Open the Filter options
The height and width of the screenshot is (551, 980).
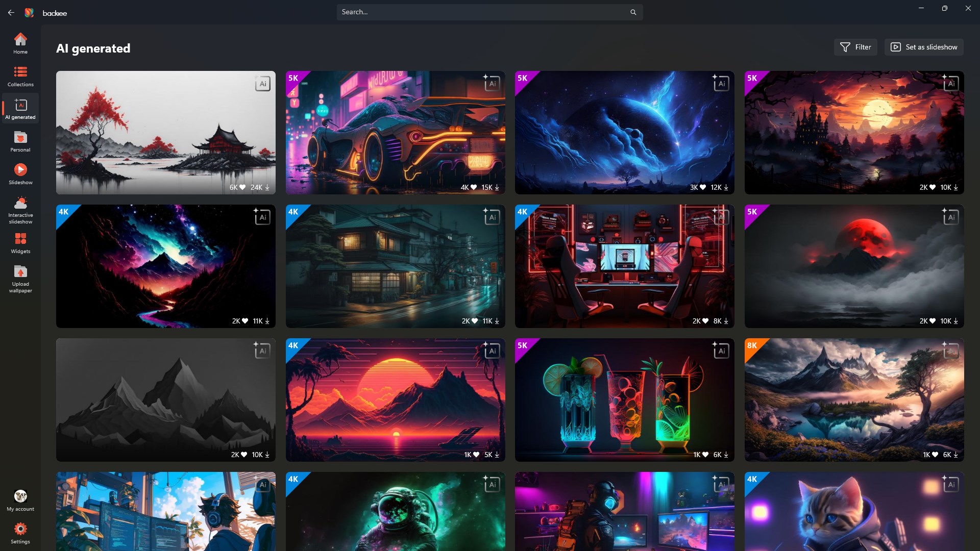pos(855,47)
